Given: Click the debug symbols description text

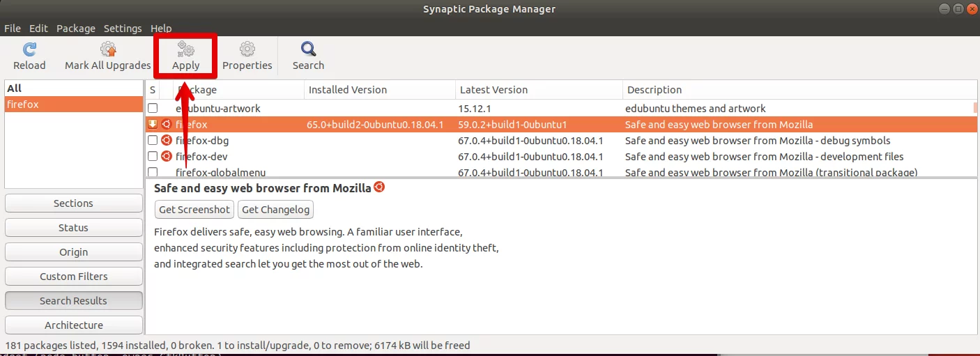Looking at the screenshot, I should pyautogui.click(x=758, y=141).
